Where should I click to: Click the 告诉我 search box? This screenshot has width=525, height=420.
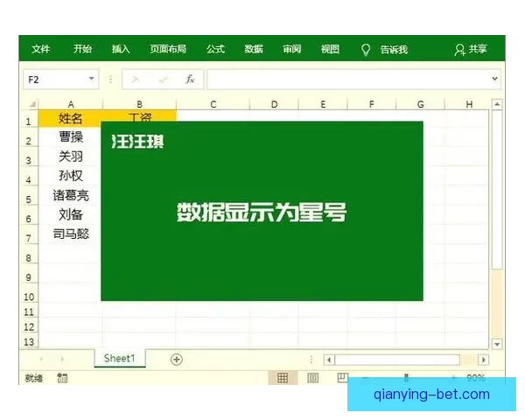pyautogui.click(x=394, y=50)
